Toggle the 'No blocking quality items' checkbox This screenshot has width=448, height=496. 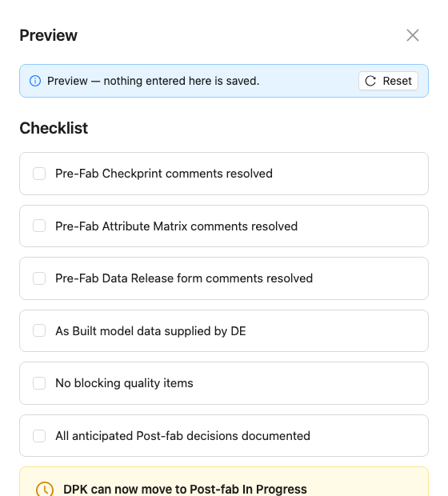39,383
